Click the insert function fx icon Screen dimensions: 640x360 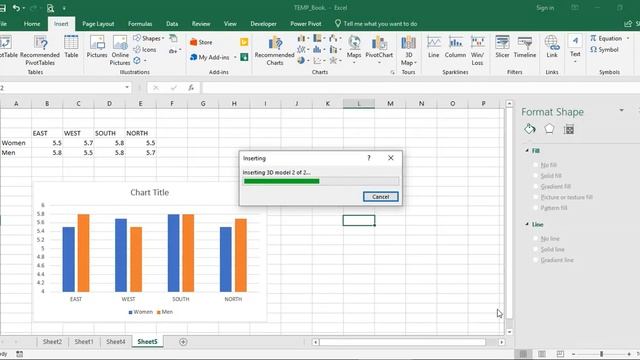click(x=191, y=87)
